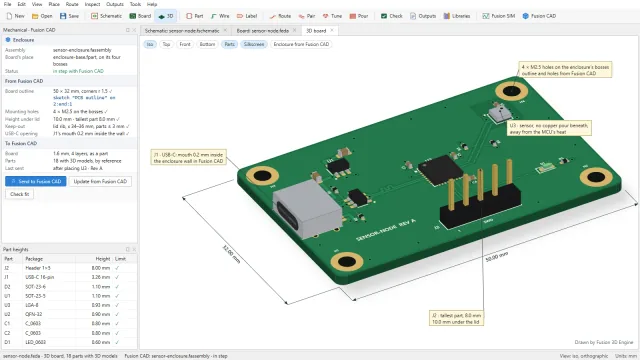Save the design using the Save disk icon
The image size is (640, 360).
click(x=69, y=16)
